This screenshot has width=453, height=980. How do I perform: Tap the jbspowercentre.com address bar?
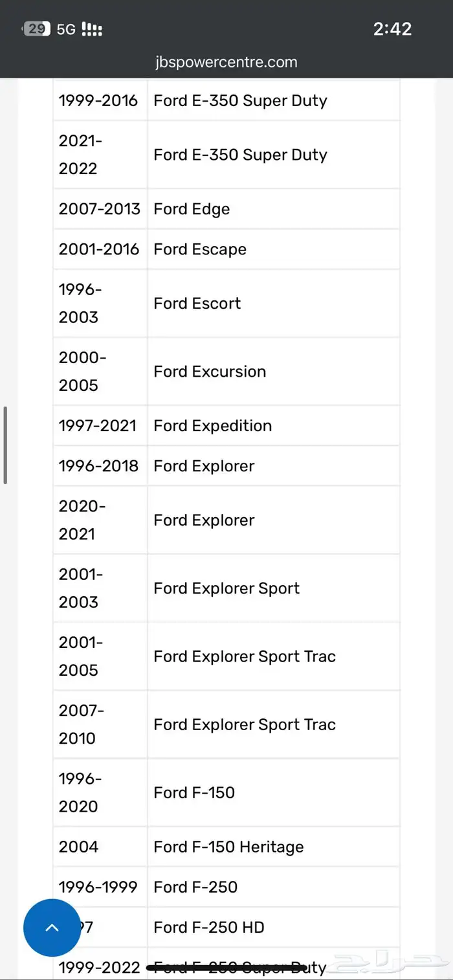(226, 62)
